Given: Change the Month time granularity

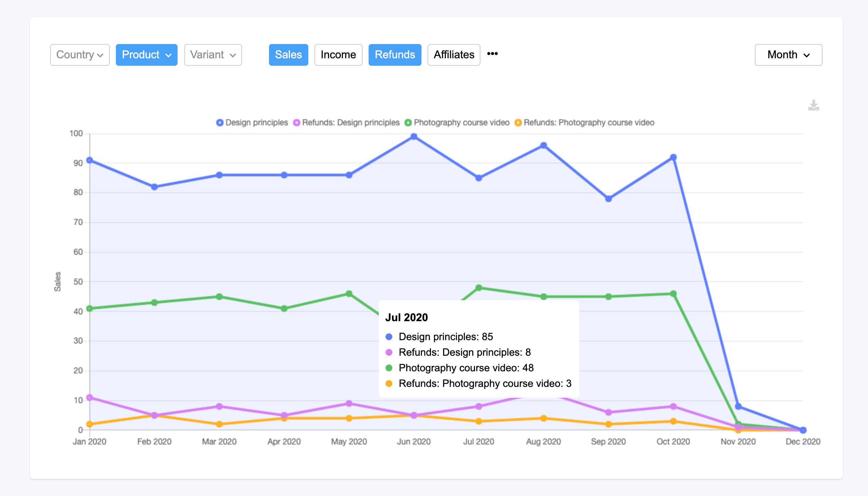Looking at the screenshot, I should click(x=788, y=55).
